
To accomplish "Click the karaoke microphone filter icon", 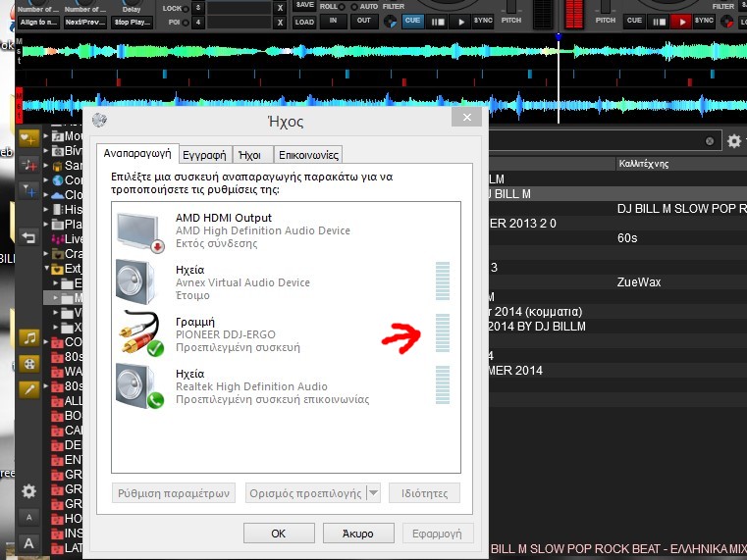I will pos(29,388).
